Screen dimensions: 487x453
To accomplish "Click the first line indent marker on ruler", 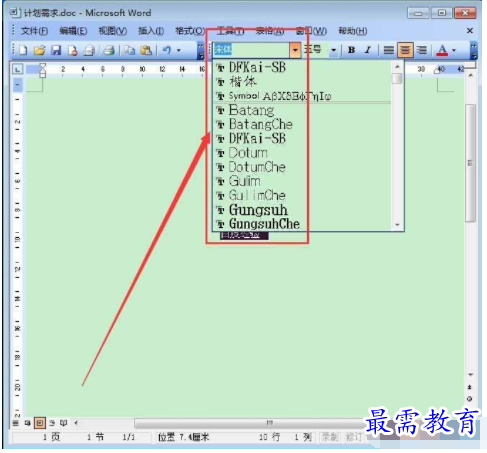I will (x=42, y=66).
